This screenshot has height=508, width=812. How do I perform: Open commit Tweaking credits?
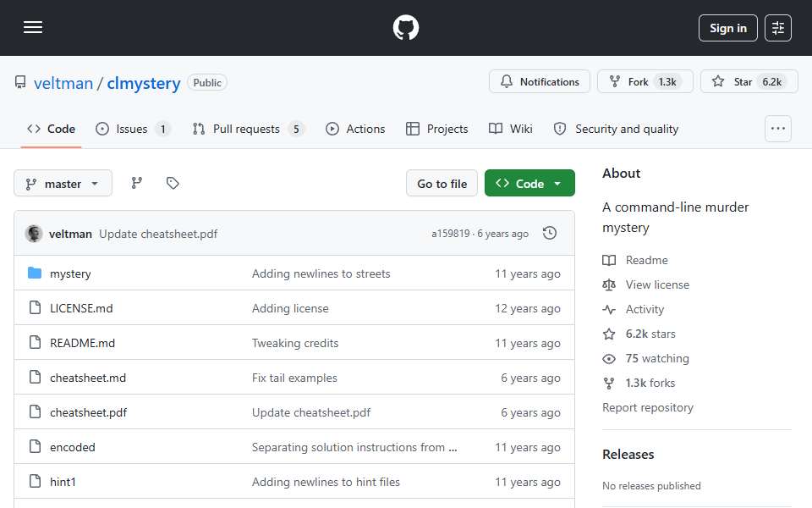(295, 343)
